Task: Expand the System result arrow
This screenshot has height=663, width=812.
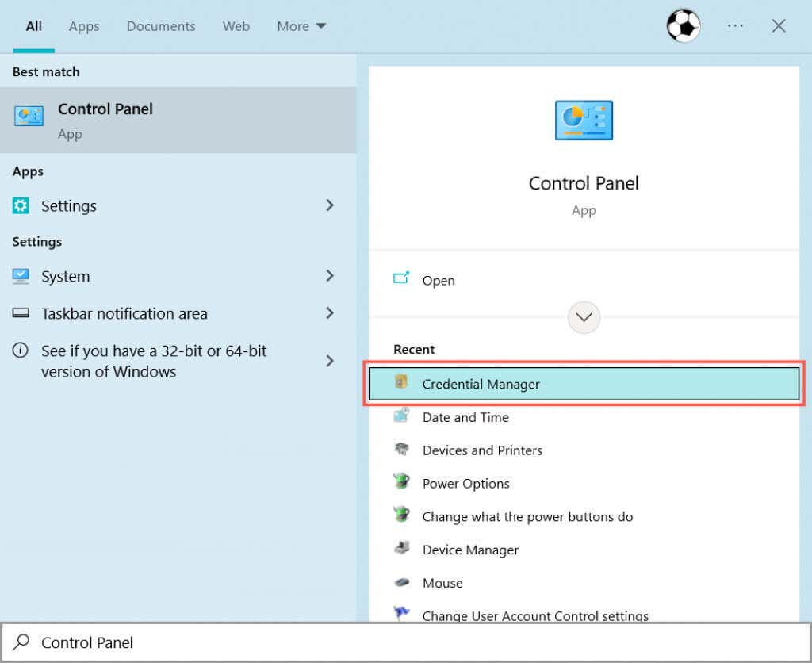Action: [x=330, y=276]
